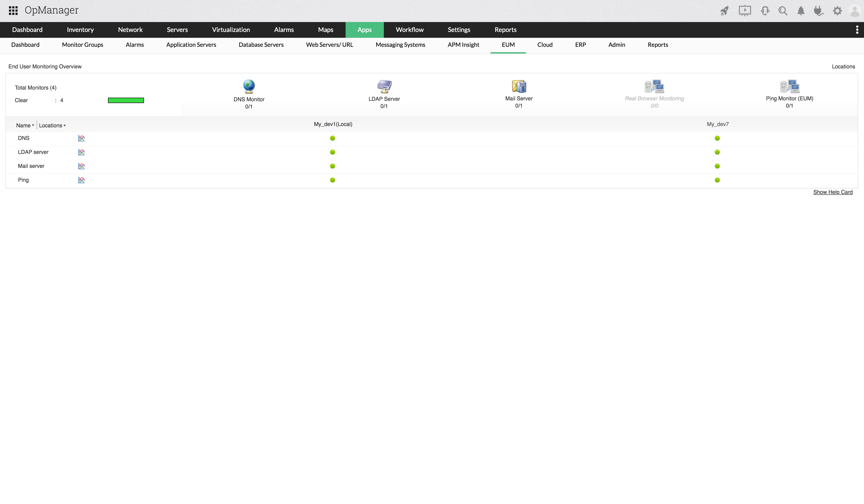Click the headset support icon

[x=765, y=11]
